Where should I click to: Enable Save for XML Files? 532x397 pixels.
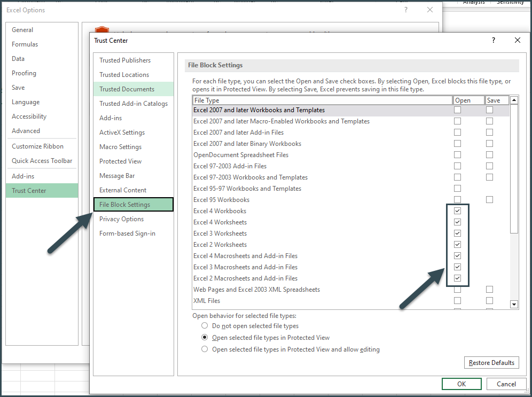click(x=489, y=300)
